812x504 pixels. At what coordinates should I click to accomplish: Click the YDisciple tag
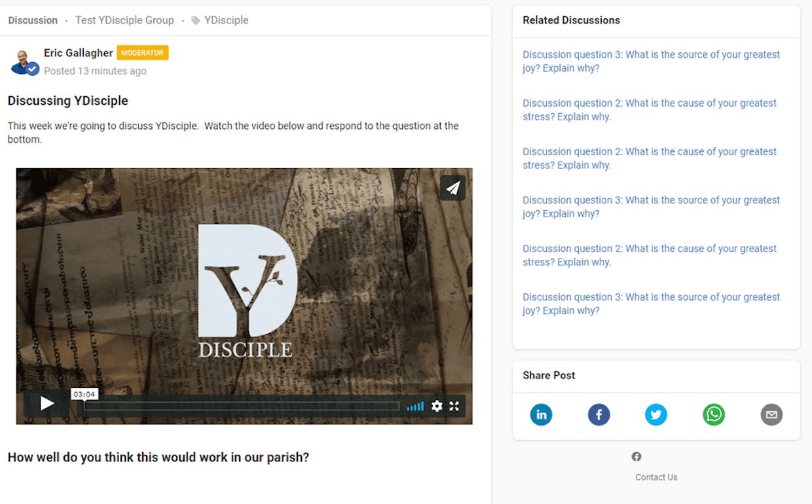point(227,20)
